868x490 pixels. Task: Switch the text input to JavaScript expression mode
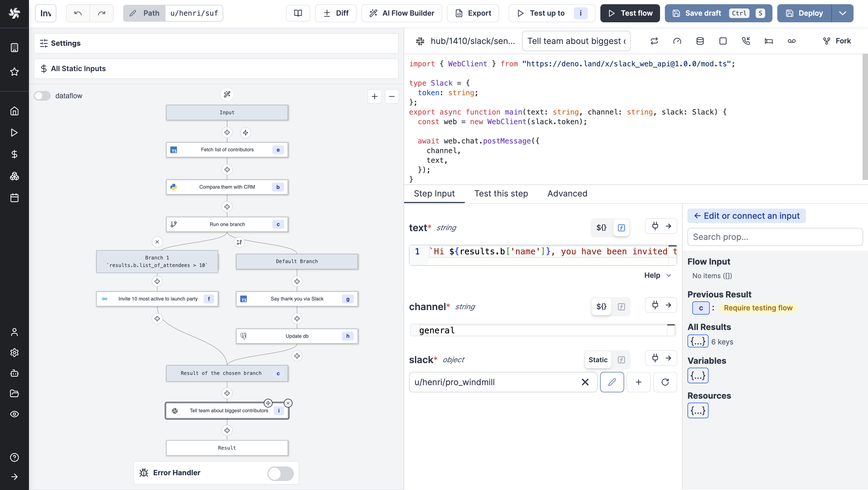621,228
